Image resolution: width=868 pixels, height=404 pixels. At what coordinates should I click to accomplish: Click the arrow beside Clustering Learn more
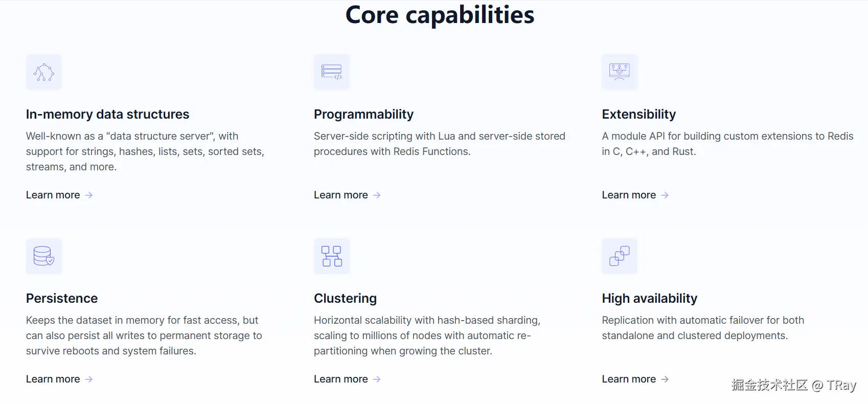coord(377,379)
